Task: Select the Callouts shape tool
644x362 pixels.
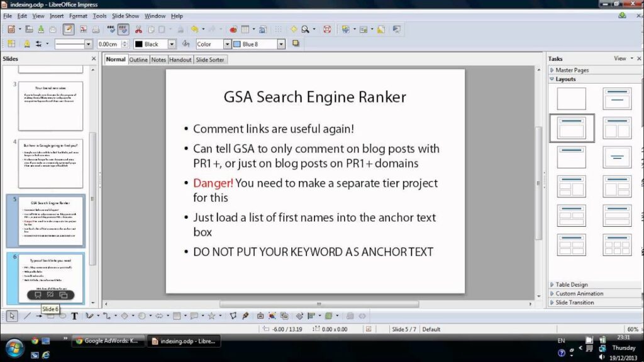Action: coord(194,315)
